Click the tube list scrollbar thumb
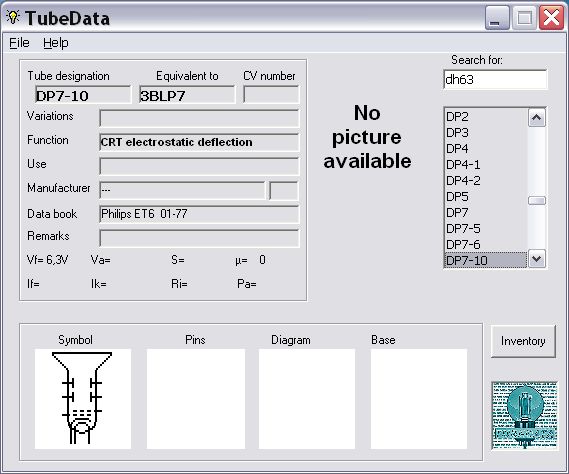The height and width of the screenshot is (474, 569). click(537, 200)
